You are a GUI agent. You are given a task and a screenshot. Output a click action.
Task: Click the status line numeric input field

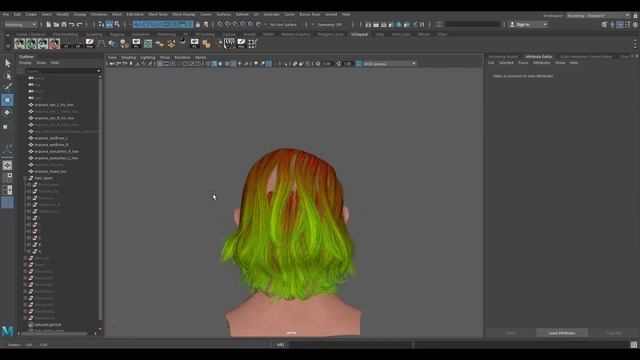tap(472, 25)
